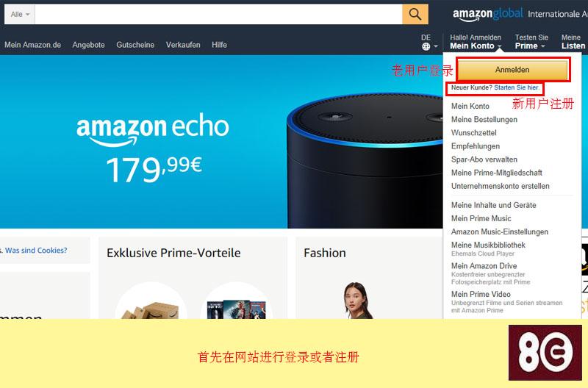Open the Meine Listen menu
The width and height of the screenshot is (588, 388).
point(573,42)
